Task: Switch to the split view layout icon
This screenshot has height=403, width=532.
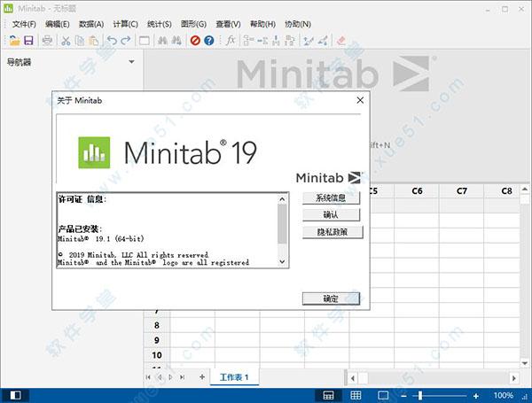Action: (328, 395)
